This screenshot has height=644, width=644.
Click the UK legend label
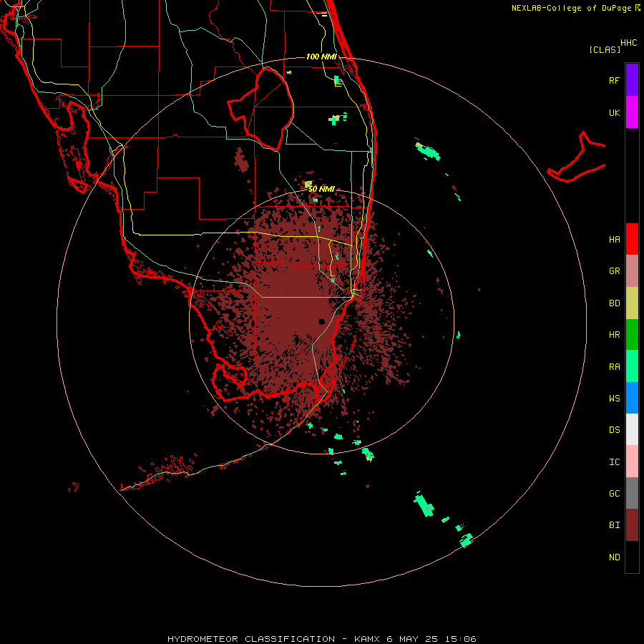(x=614, y=112)
